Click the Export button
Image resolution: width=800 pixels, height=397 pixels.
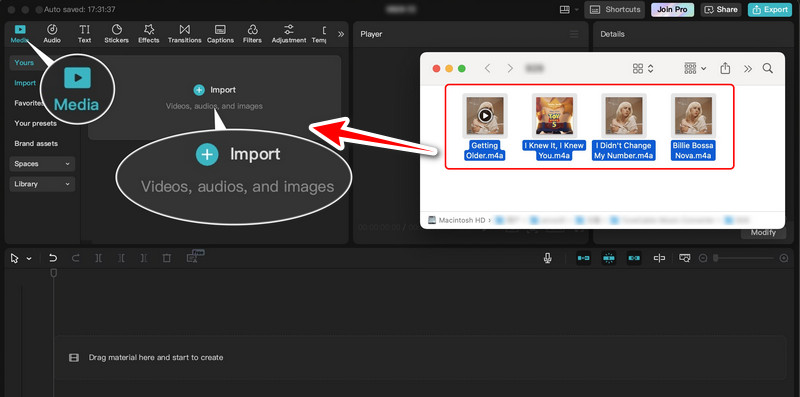click(x=770, y=10)
